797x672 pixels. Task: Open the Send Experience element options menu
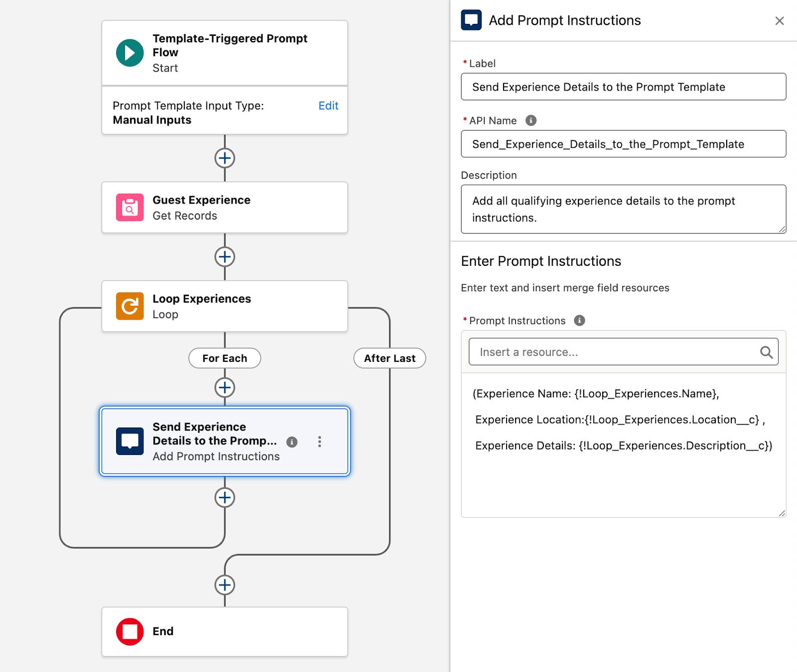[x=319, y=442]
